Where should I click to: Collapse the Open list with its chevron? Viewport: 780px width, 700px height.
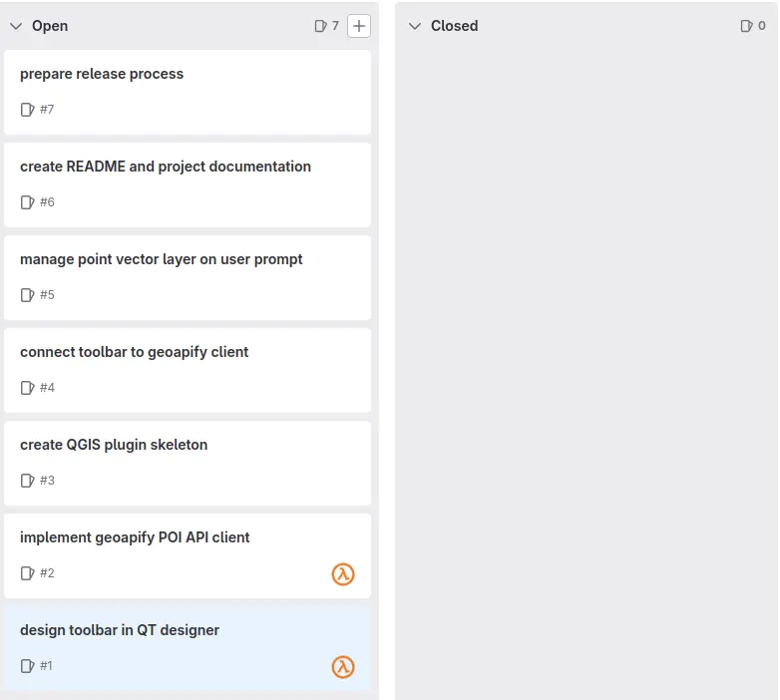point(16,26)
